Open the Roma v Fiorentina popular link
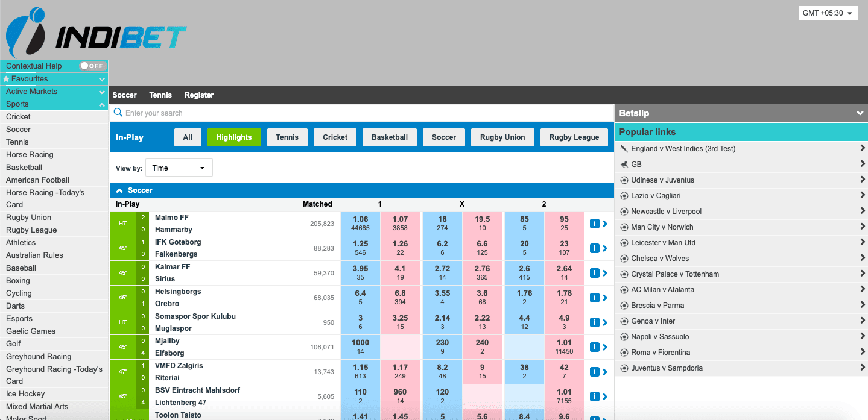Image resolution: width=868 pixels, height=420 pixels. [741, 353]
